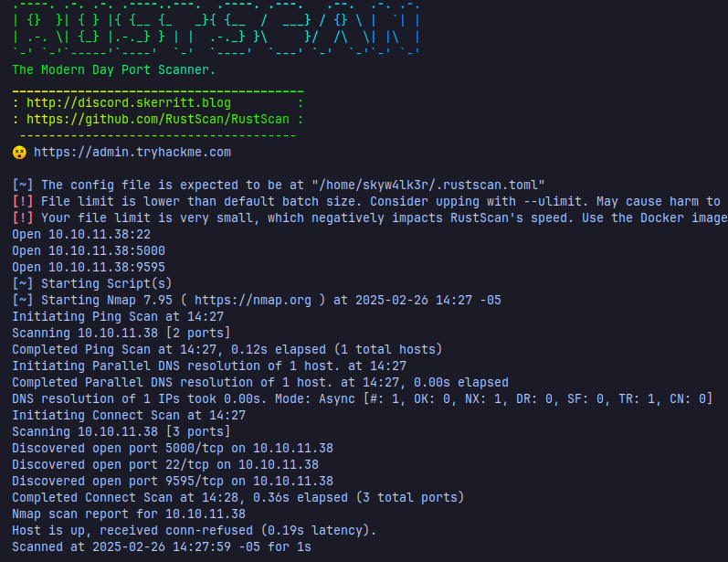Click the "Open 10.10.11.38:5000" line

(x=89, y=250)
